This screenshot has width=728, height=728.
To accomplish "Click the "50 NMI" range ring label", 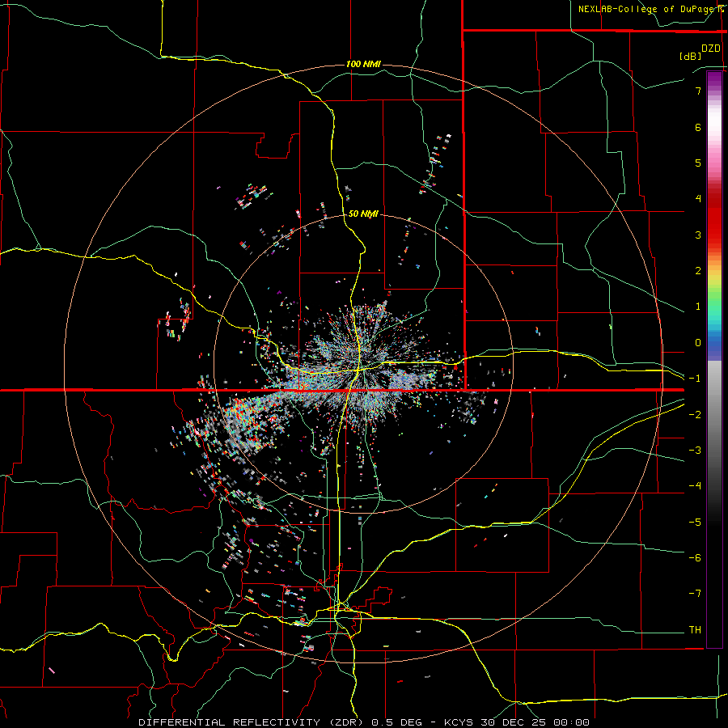I will [363, 214].
